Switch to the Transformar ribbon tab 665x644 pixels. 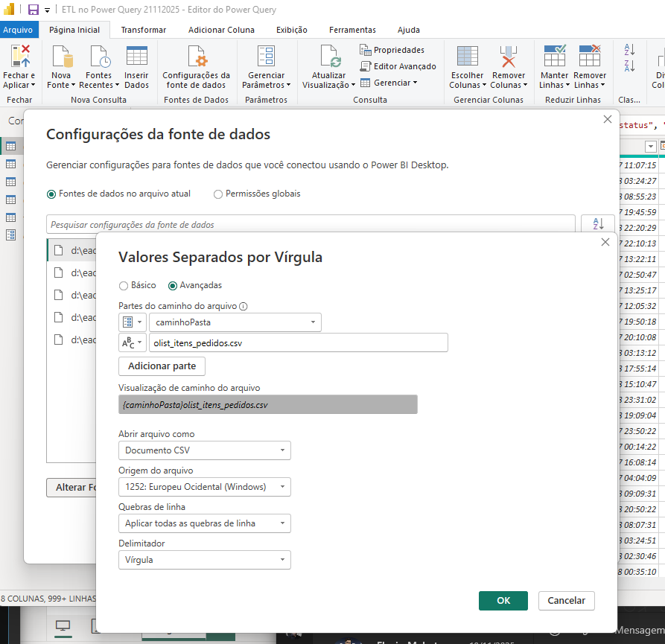point(144,30)
